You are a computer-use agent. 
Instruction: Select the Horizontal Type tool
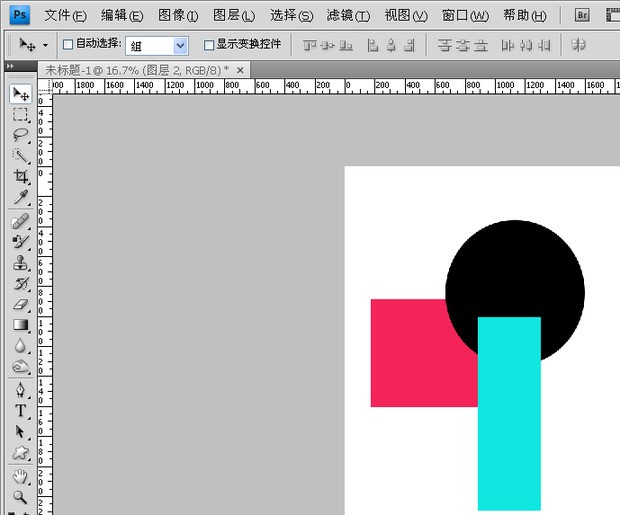(20, 411)
